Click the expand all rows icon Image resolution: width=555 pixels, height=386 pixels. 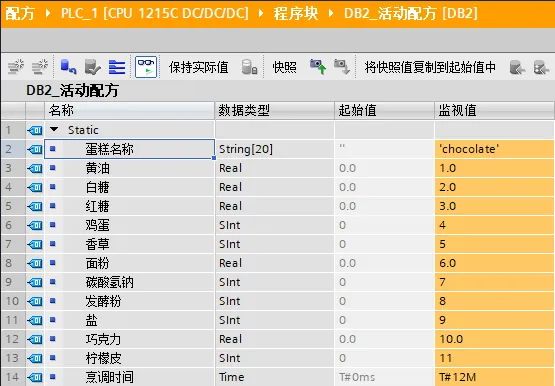click(117, 67)
